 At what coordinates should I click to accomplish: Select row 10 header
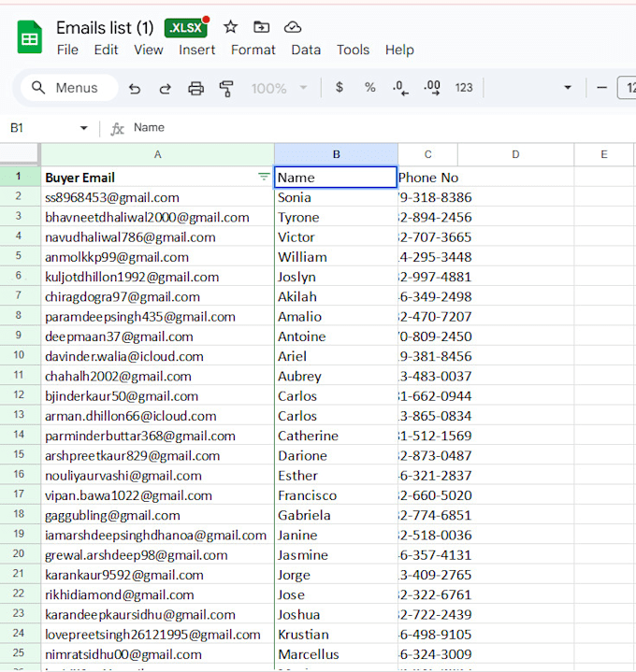pos(19,355)
